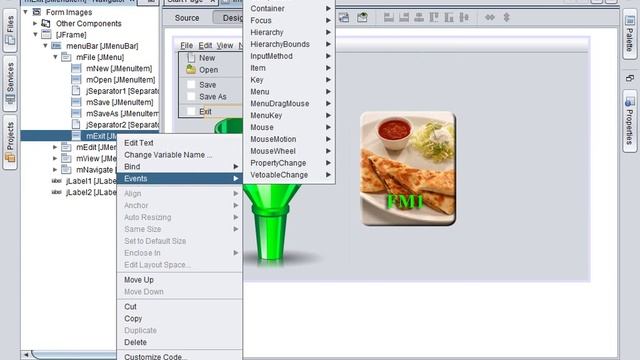Choose Change Variable Name from context menu
The height and width of the screenshot is (360, 640).
[x=180, y=155]
